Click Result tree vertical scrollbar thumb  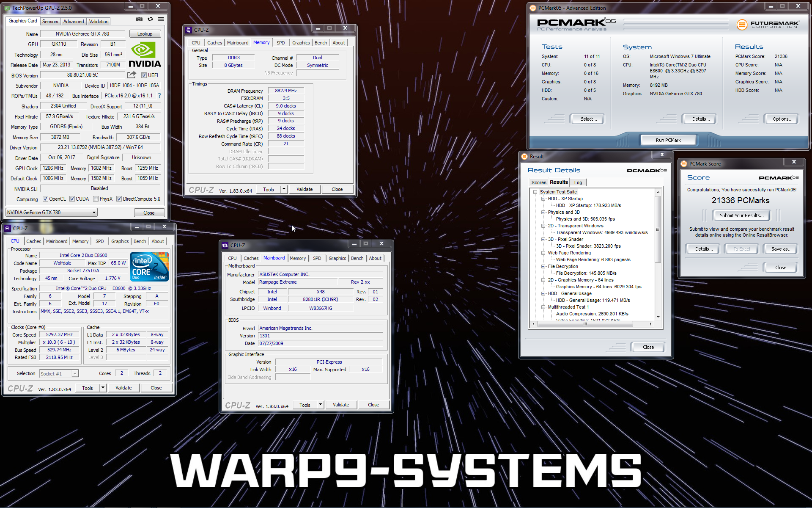point(658,229)
